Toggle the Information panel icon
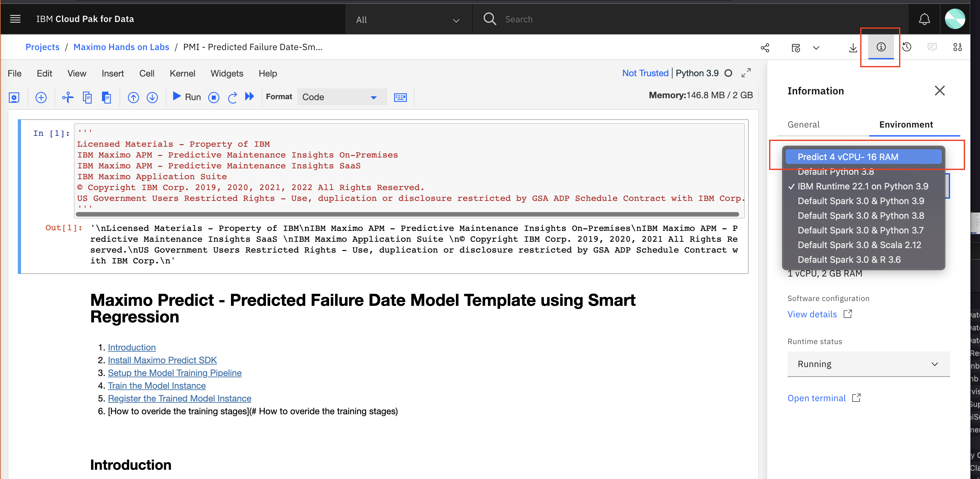Image resolution: width=980 pixels, height=479 pixels. coord(881,47)
